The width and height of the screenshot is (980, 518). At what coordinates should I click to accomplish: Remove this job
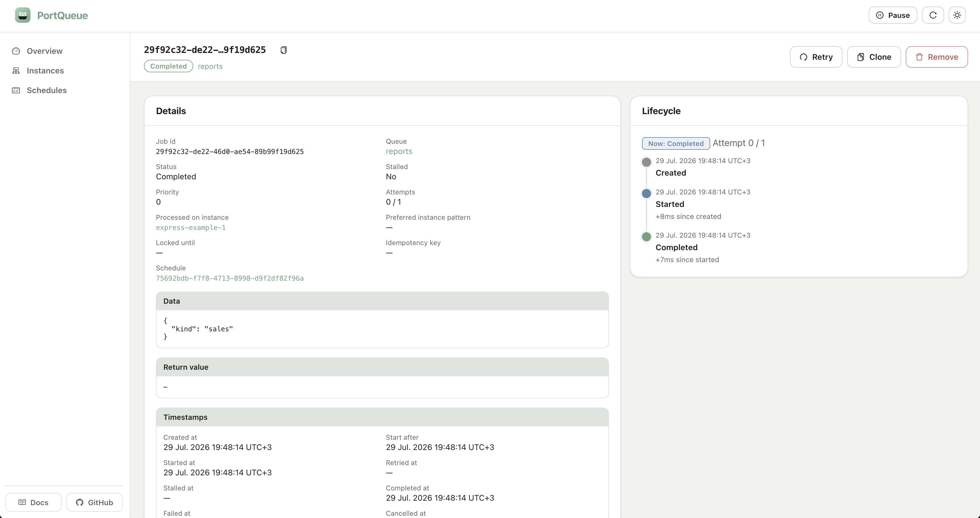(937, 57)
